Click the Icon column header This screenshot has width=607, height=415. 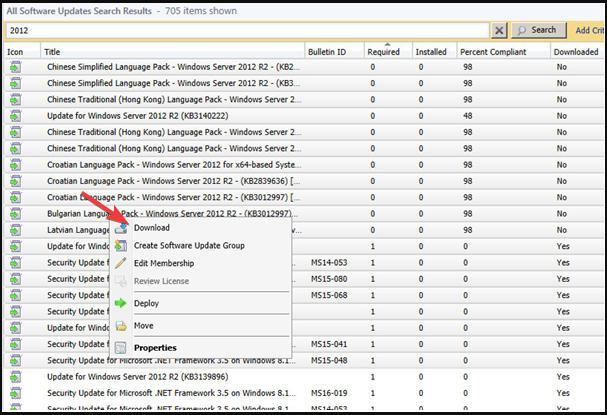(22, 52)
